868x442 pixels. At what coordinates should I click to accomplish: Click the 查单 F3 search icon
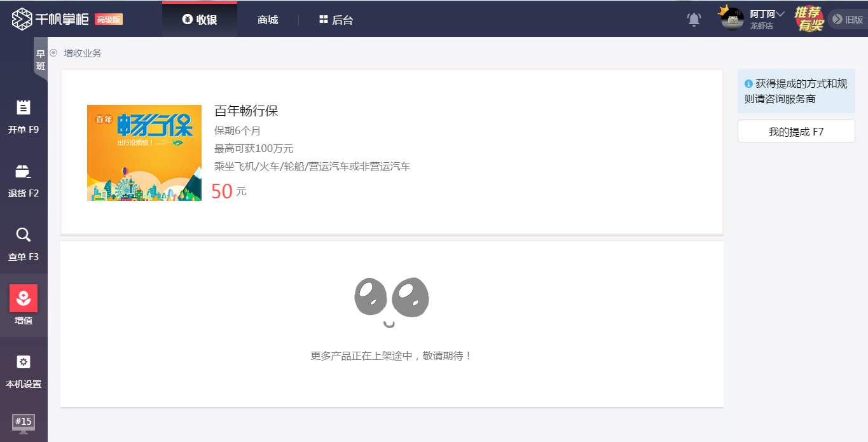24,235
